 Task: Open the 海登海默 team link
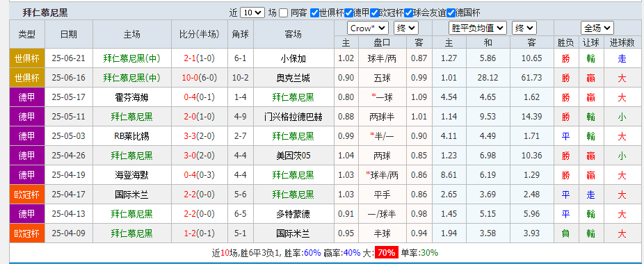pyautogui.click(x=132, y=175)
